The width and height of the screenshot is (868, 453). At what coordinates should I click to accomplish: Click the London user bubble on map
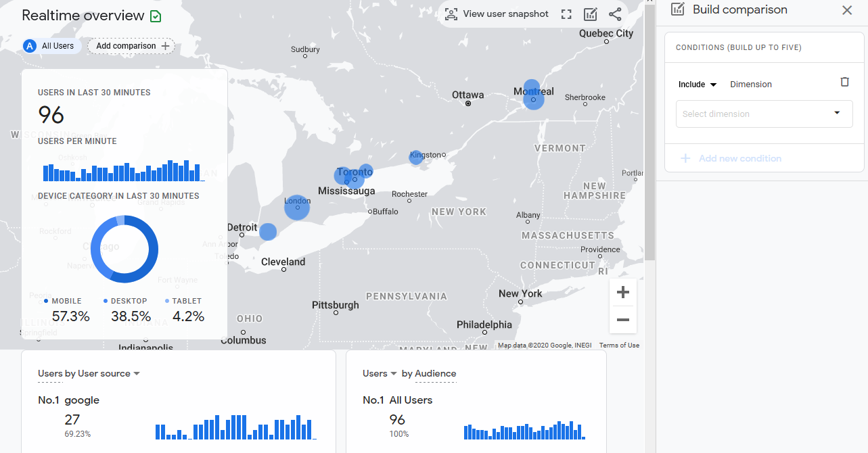[297, 207]
